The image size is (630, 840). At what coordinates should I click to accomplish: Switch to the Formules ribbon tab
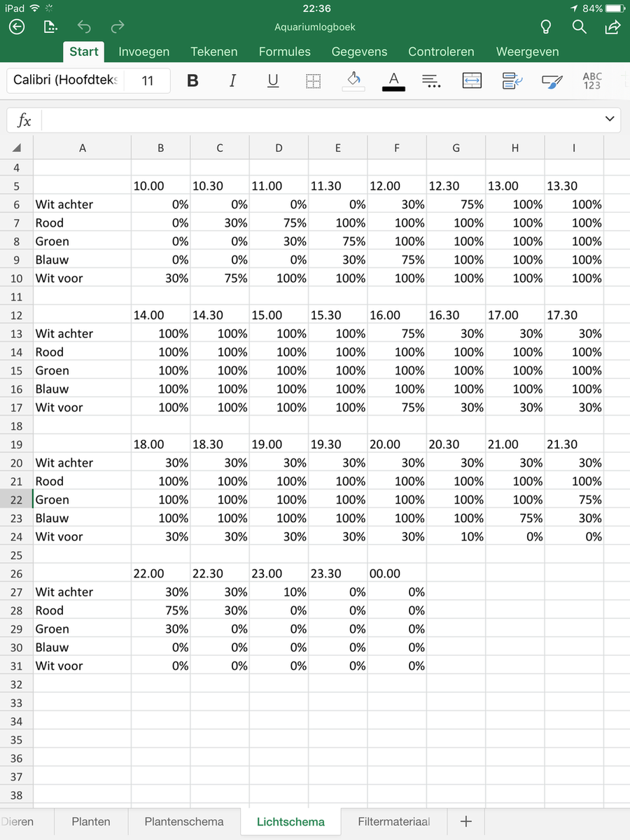click(285, 52)
